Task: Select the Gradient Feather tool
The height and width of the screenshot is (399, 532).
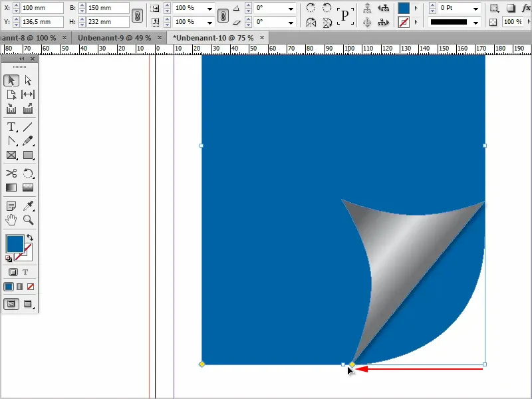Action: (x=28, y=188)
